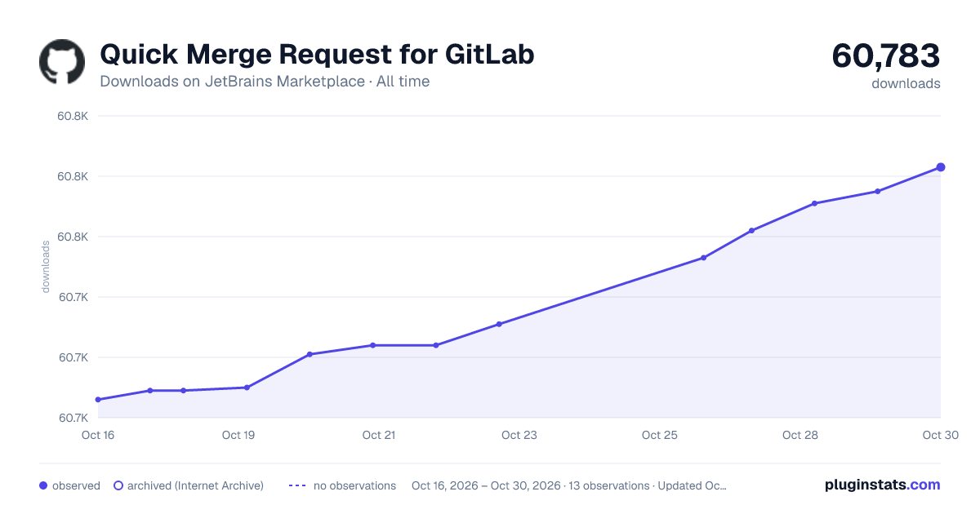
Task: Select the large final data point at Oct 30
Action: (x=941, y=167)
